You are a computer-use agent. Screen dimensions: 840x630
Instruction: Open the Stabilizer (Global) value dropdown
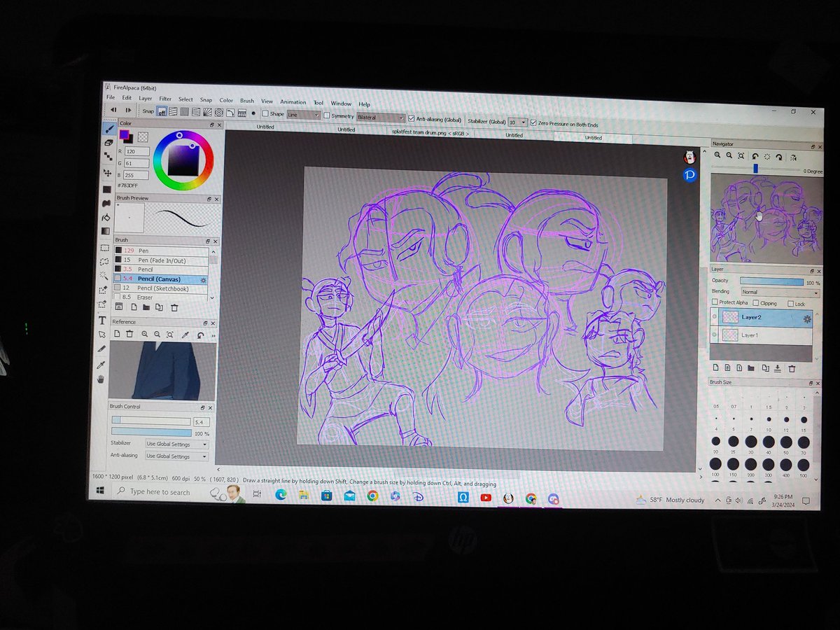(517, 122)
